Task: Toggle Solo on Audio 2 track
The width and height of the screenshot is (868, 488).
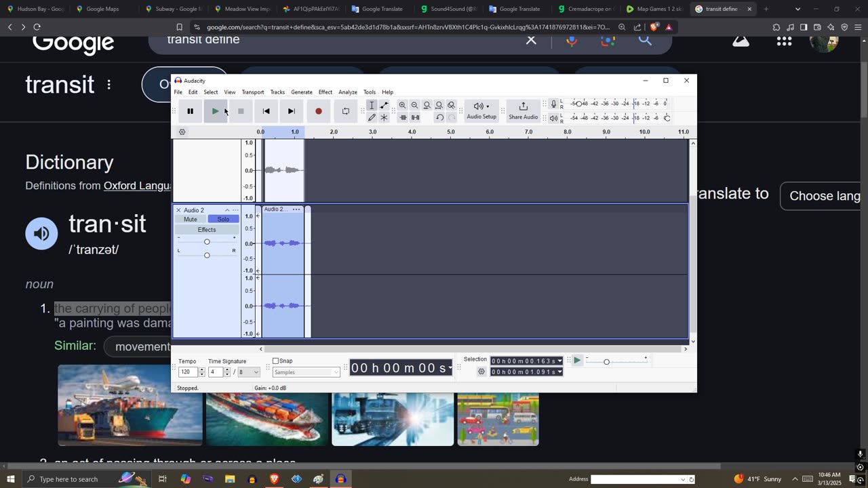Action: (223, 220)
